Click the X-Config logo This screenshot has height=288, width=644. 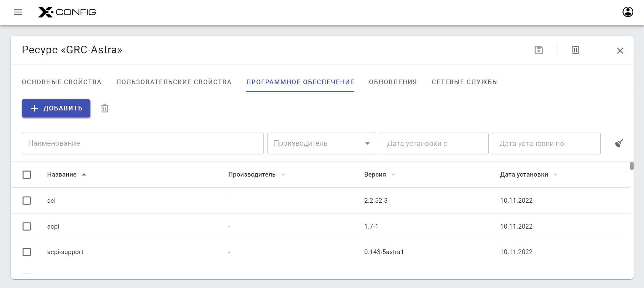67,12
